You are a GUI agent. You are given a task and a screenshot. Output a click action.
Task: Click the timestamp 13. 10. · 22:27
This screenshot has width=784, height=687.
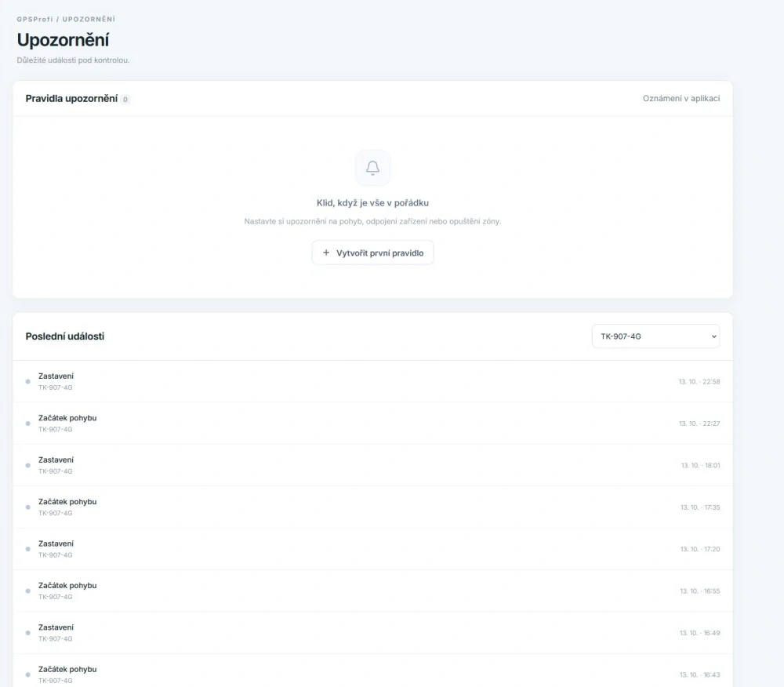point(699,423)
